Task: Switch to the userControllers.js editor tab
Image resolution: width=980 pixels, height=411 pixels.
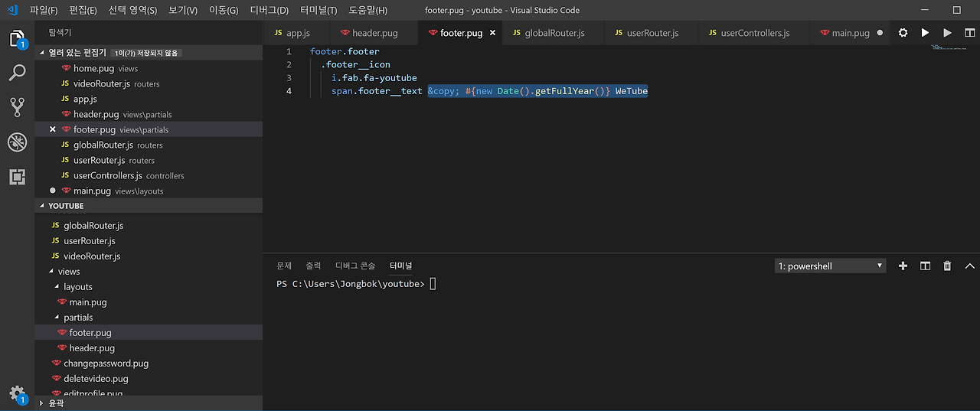Action: click(x=755, y=33)
